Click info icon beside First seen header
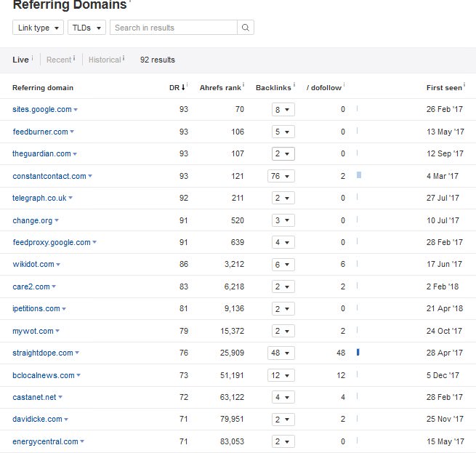 coord(464,85)
